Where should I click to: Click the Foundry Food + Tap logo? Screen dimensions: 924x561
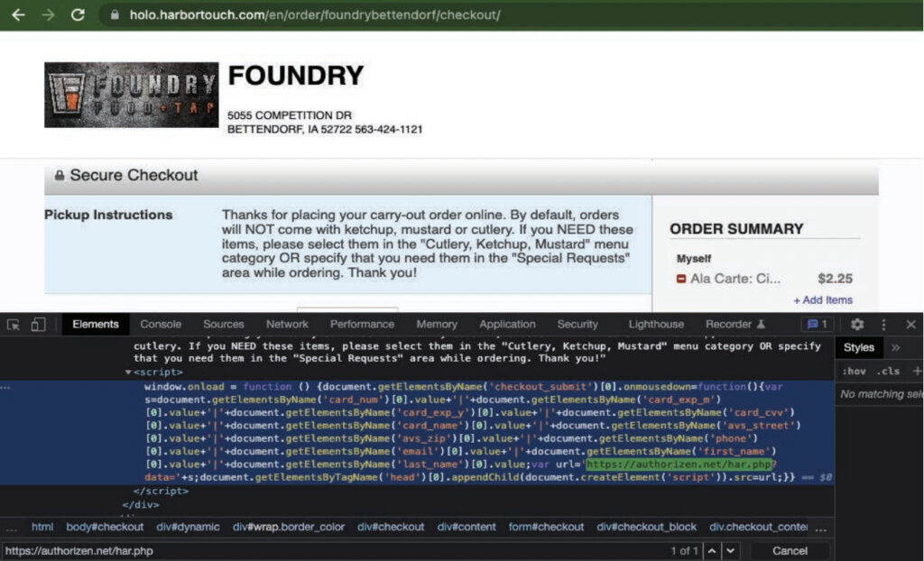click(132, 95)
